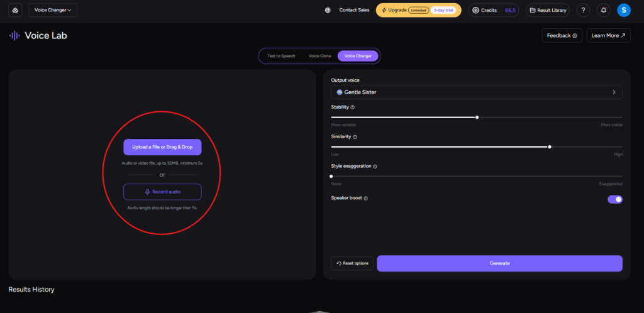Image resolution: width=644 pixels, height=313 pixels.
Task: Expand output voice with the chevron arrow
Action: tap(614, 92)
